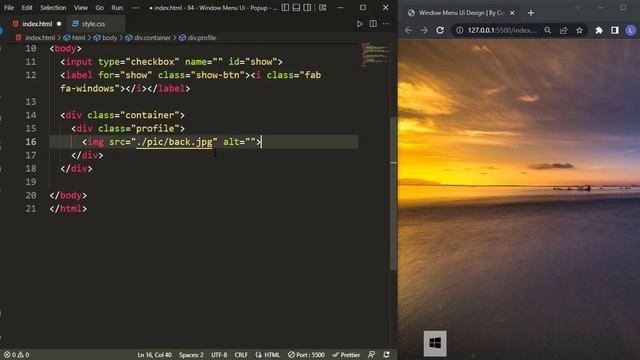Toggle primary sidebar layout icon

pyautogui.click(x=285, y=7)
